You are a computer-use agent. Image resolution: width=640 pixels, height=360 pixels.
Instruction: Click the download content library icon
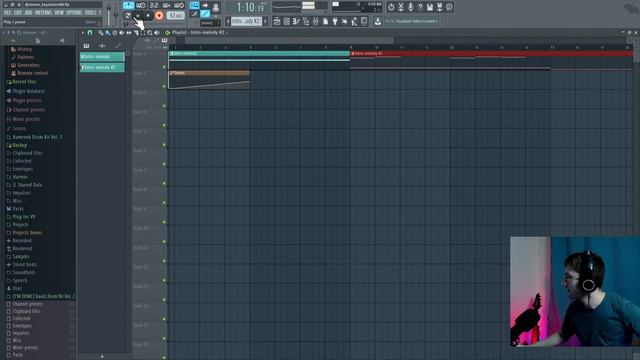click(378, 21)
